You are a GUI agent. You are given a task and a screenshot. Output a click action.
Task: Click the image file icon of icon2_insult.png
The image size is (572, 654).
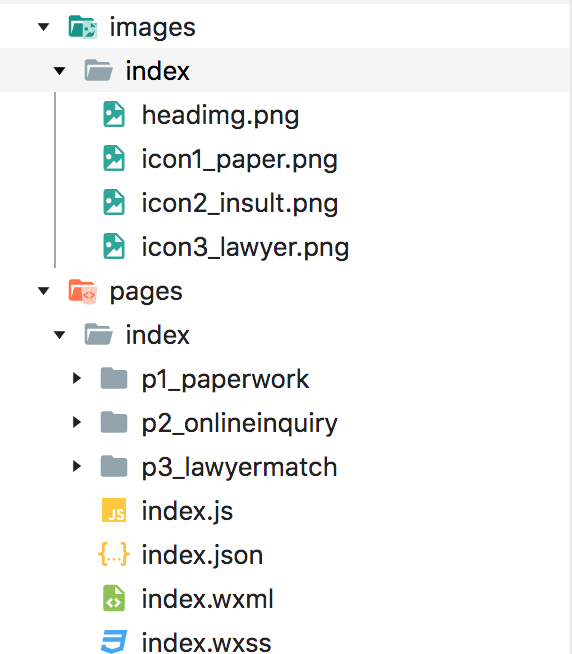click(114, 202)
